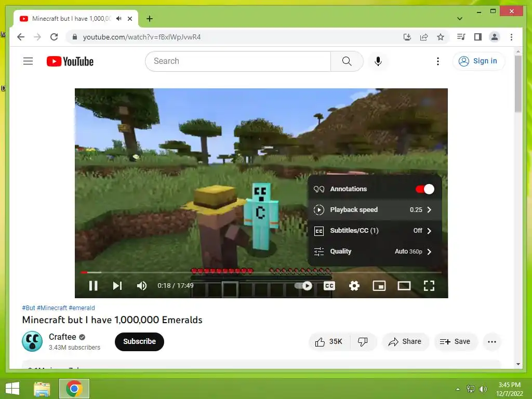
Task: Open Chrome profile icon
Action: point(495,37)
